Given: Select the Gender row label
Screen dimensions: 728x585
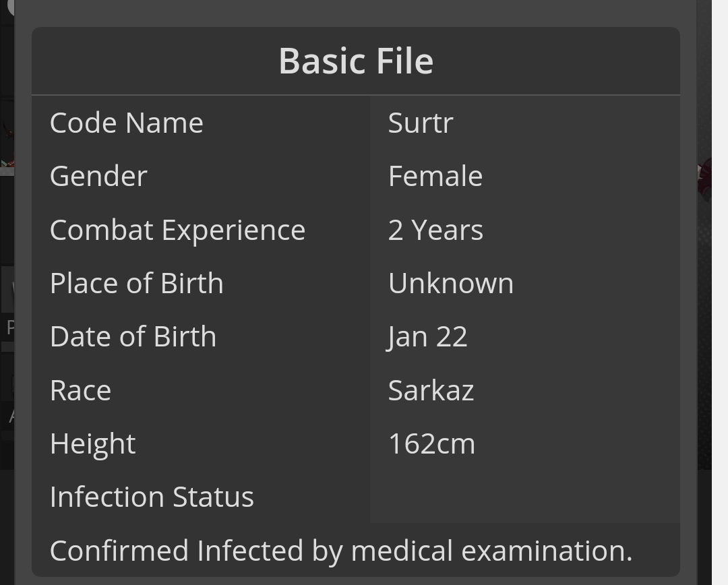Looking at the screenshot, I should click(98, 177).
